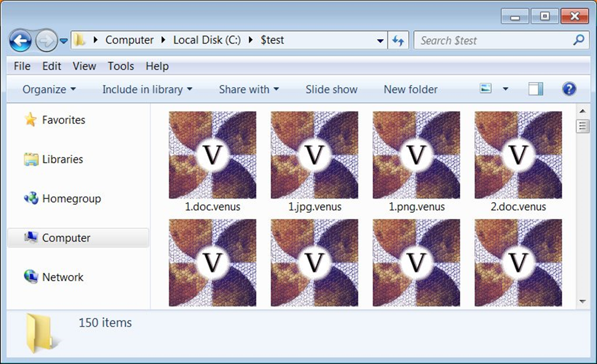This screenshot has width=597, height=364.
Task: Toggle the preview pane
Action: 536,89
